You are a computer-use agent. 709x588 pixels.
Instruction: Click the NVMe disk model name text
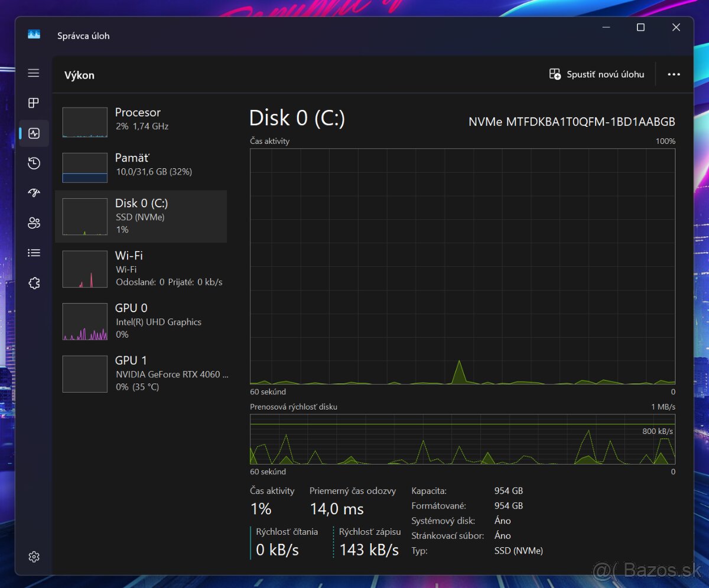pyautogui.click(x=571, y=122)
